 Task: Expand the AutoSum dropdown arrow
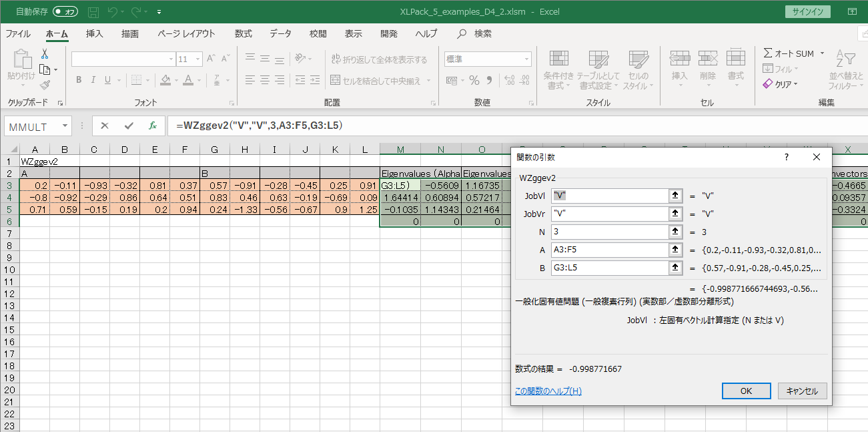822,53
